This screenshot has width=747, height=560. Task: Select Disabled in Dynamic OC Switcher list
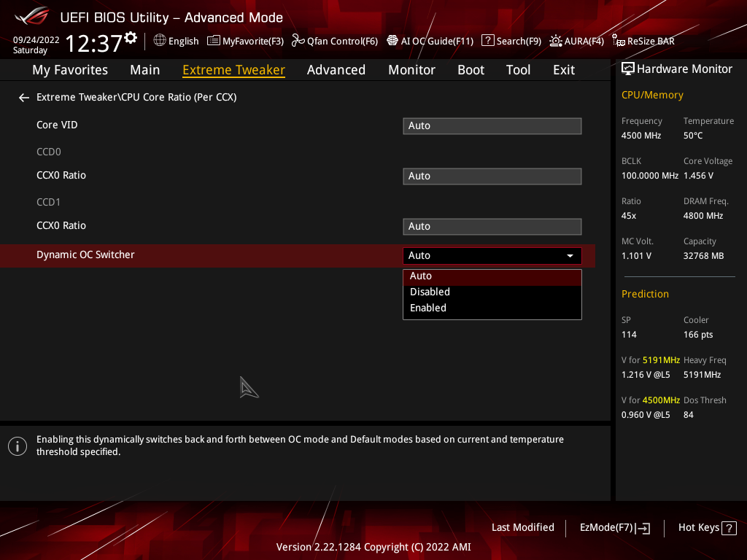[x=430, y=292]
